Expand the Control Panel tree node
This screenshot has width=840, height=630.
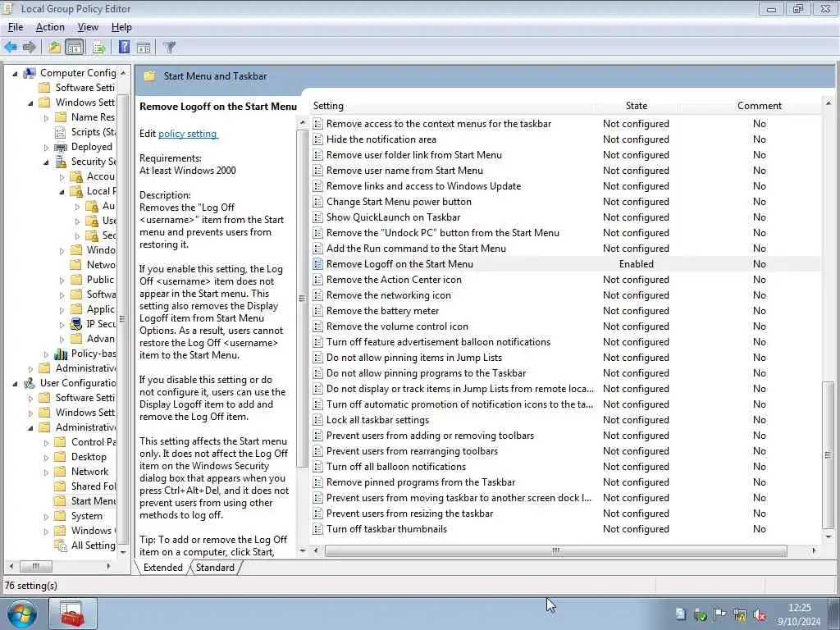click(46, 442)
